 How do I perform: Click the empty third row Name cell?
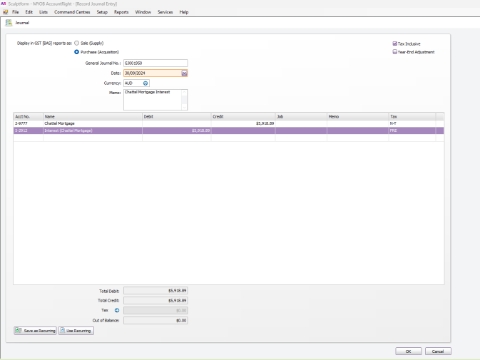point(93,138)
